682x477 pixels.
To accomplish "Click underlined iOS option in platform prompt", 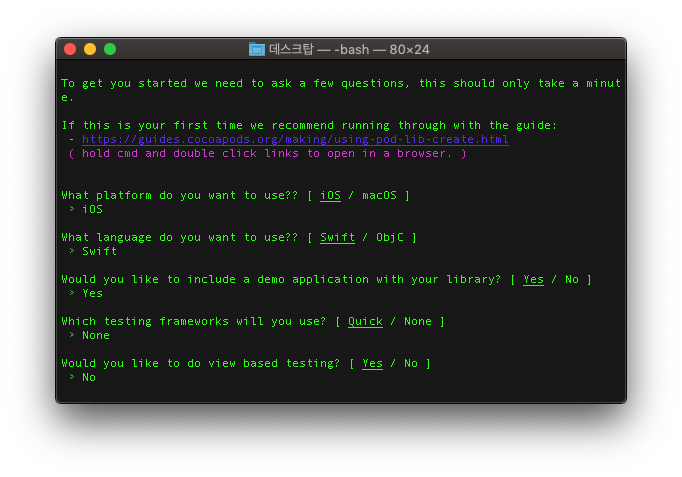I will pos(331,196).
